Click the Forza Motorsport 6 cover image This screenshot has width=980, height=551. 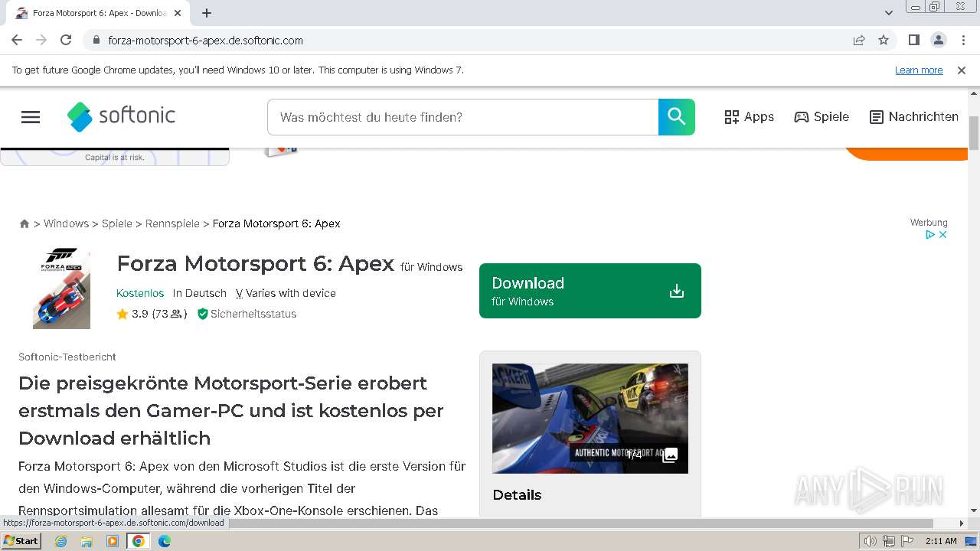click(61, 289)
